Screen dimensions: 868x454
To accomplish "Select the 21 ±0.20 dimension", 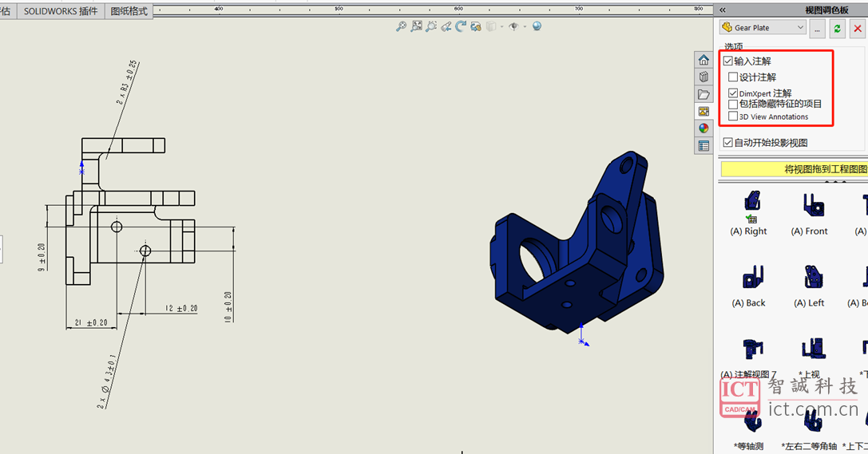I will point(91,322).
